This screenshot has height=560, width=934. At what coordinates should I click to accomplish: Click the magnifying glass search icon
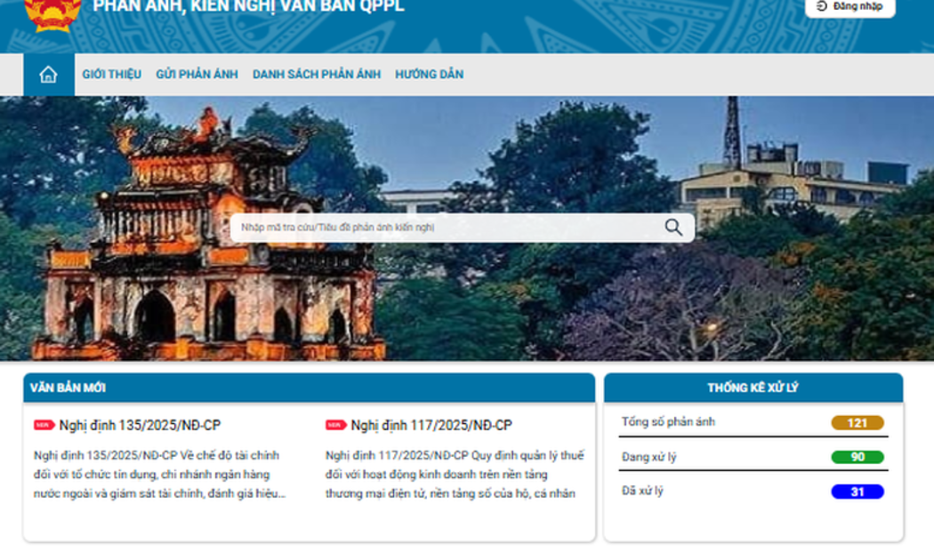673,228
